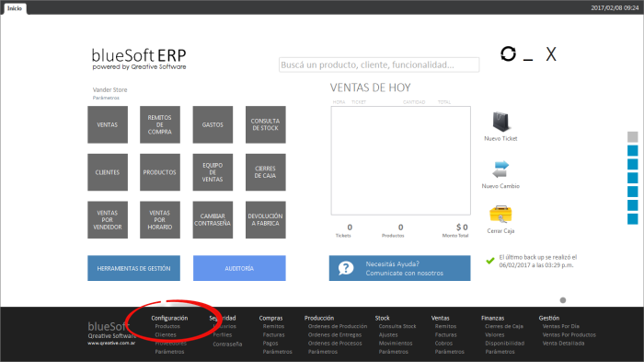Open the CLIENTES tile
The width and height of the screenshot is (644, 362).
[108, 172]
